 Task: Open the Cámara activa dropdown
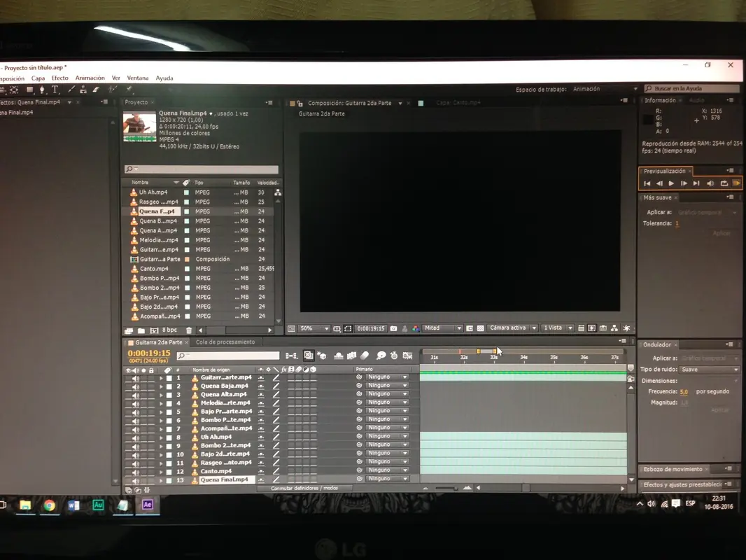click(x=513, y=328)
